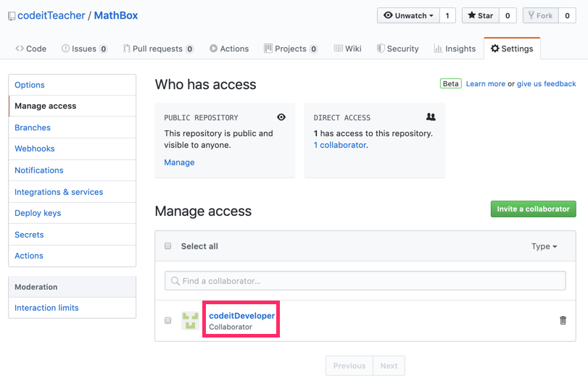Viewport: 588px width, 381px height.
Task: Star the MathBox repository
Action: 481,16
